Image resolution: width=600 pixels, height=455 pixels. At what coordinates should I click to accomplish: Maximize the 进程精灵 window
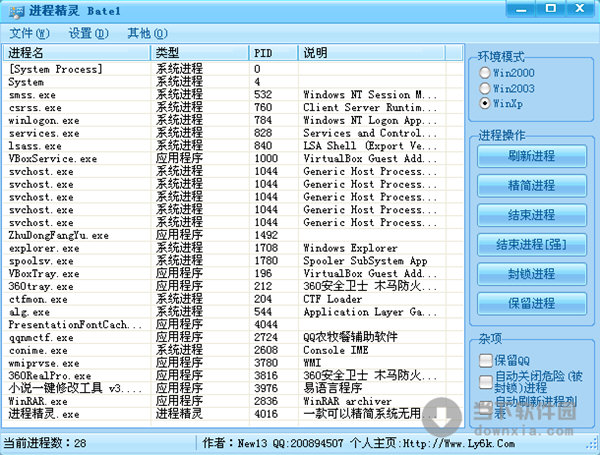point(550,8)
